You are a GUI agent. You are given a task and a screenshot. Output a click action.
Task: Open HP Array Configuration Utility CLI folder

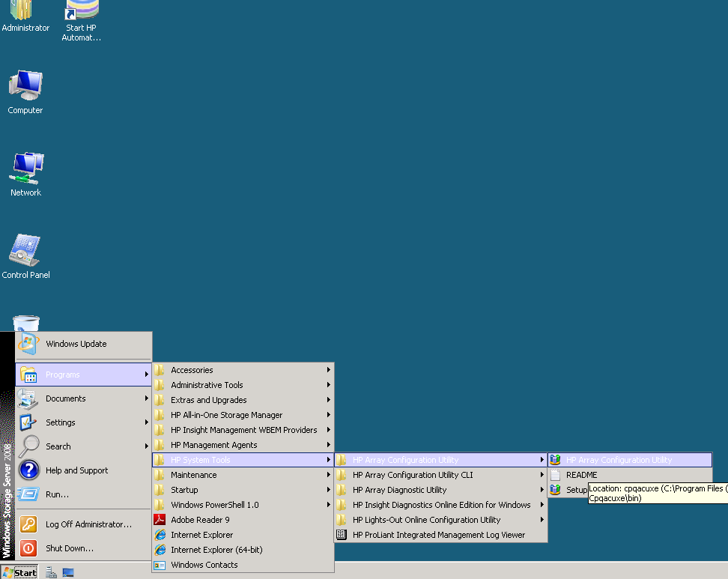[x=440, y=475]
